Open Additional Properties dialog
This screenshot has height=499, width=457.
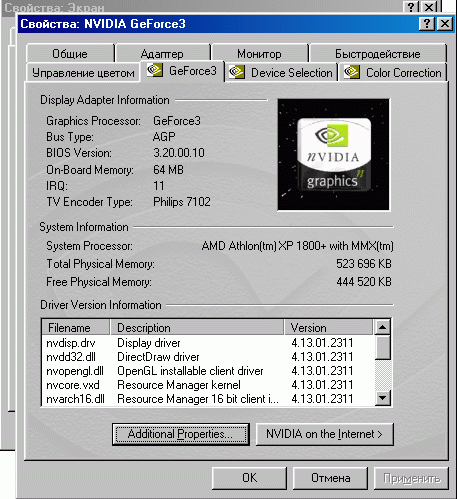(181, 434)
